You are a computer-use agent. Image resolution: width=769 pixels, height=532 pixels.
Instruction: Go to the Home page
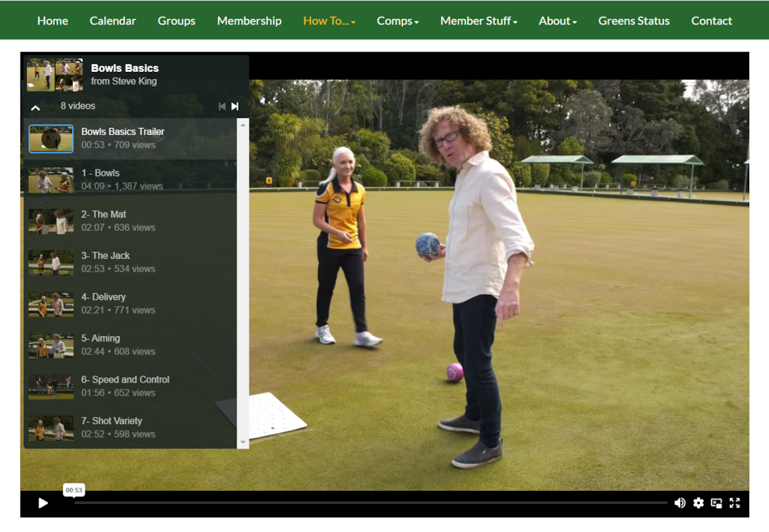click(x=53, y=21)
